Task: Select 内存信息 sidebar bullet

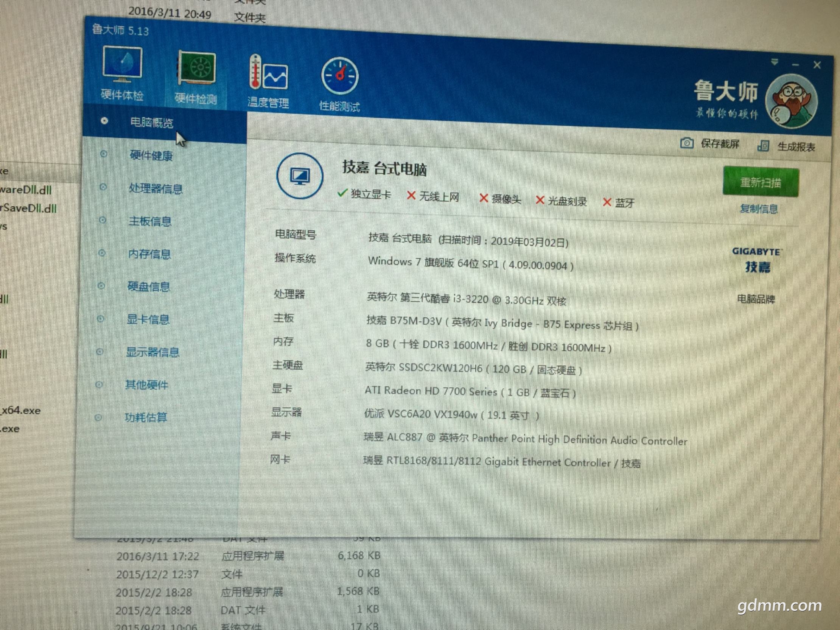Action: (x=102, y=253)
